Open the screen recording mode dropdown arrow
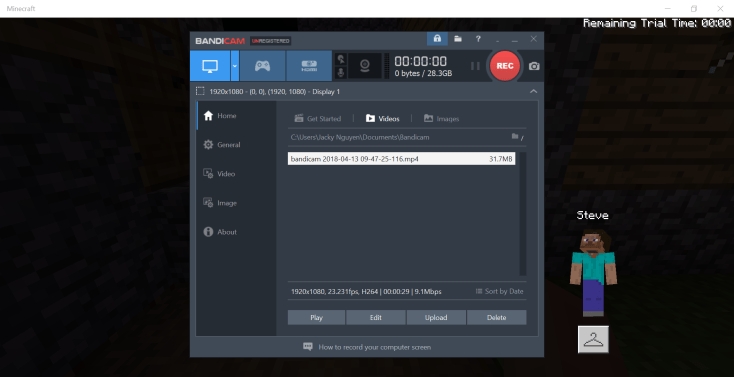 tap(235, 66)
